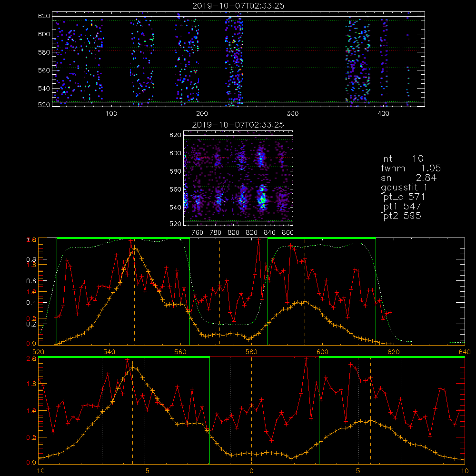This screenshot has width=476, height=476.
Task: Select the 'sn 2.84' readout line
Action: pos(408,178)
